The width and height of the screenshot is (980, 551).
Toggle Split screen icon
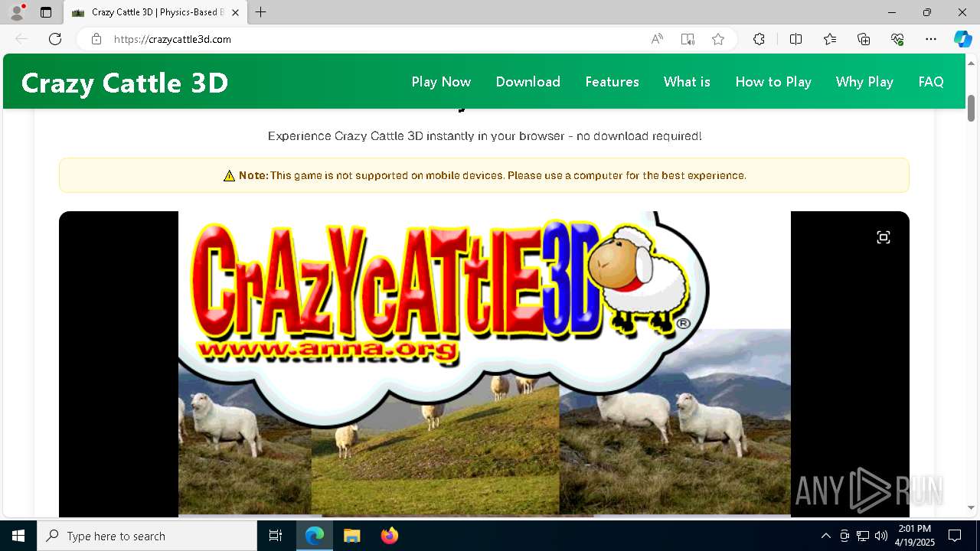pos(795,39)
